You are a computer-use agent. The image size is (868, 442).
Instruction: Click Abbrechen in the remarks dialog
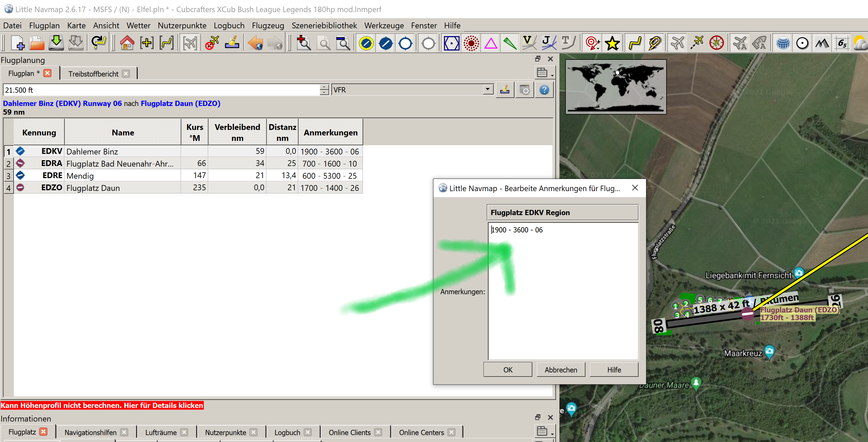[x=561, y=370]
